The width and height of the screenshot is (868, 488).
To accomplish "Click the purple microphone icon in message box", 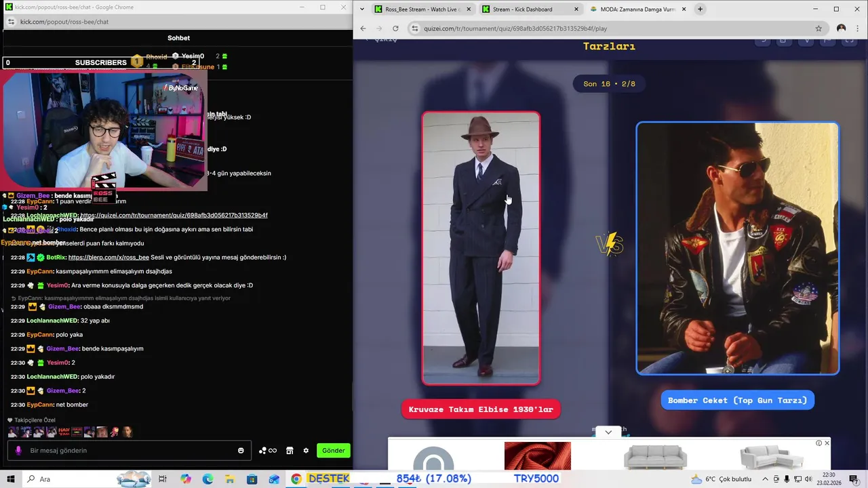I will click(x=18, y=451).
